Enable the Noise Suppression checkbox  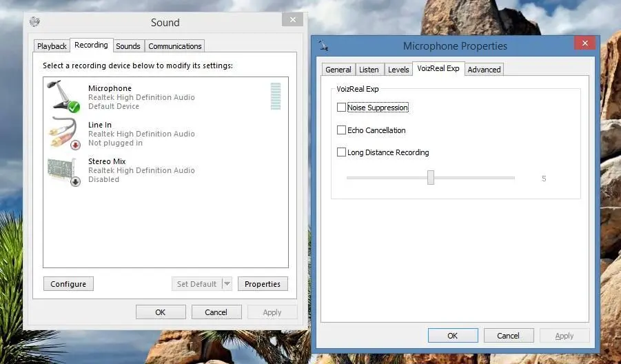[x=341, y=108]
